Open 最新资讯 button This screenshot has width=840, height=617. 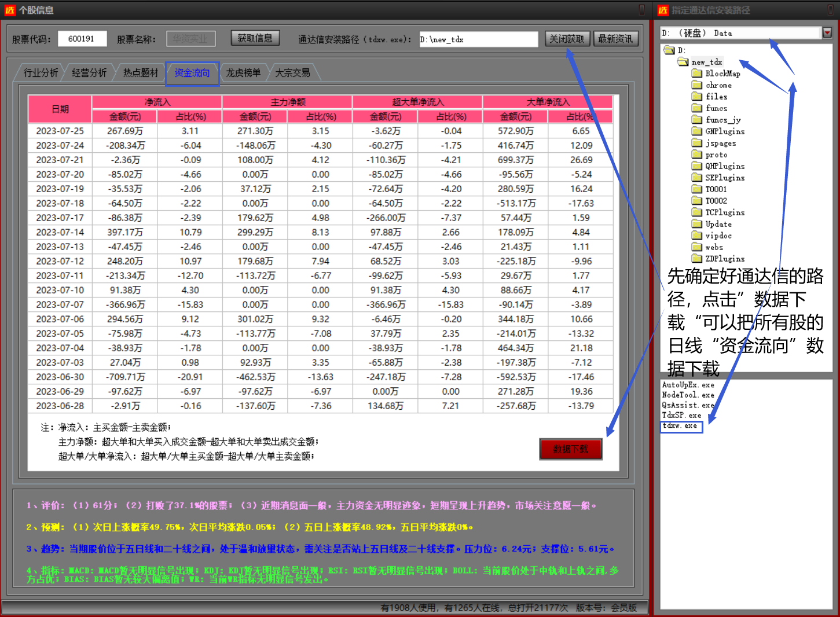tap(615, 39)
